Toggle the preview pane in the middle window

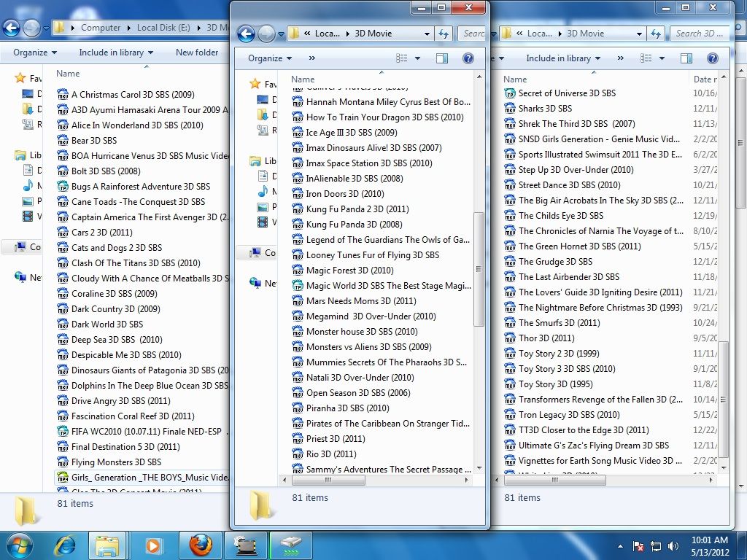pos(442,58)
